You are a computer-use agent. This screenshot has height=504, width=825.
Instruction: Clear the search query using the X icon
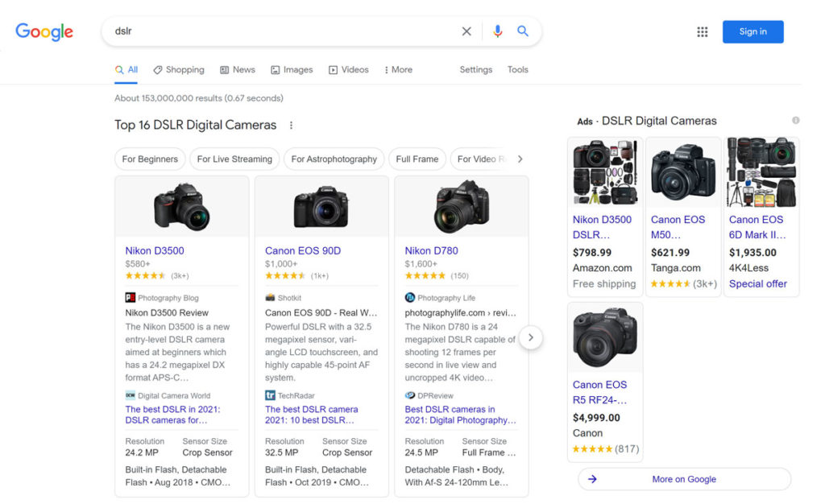pos(466,30)
